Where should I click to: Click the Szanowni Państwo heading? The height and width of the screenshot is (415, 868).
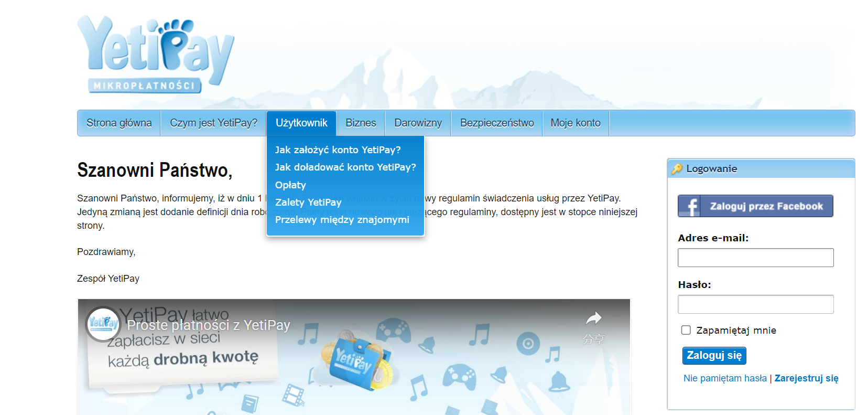pos(155,170)
